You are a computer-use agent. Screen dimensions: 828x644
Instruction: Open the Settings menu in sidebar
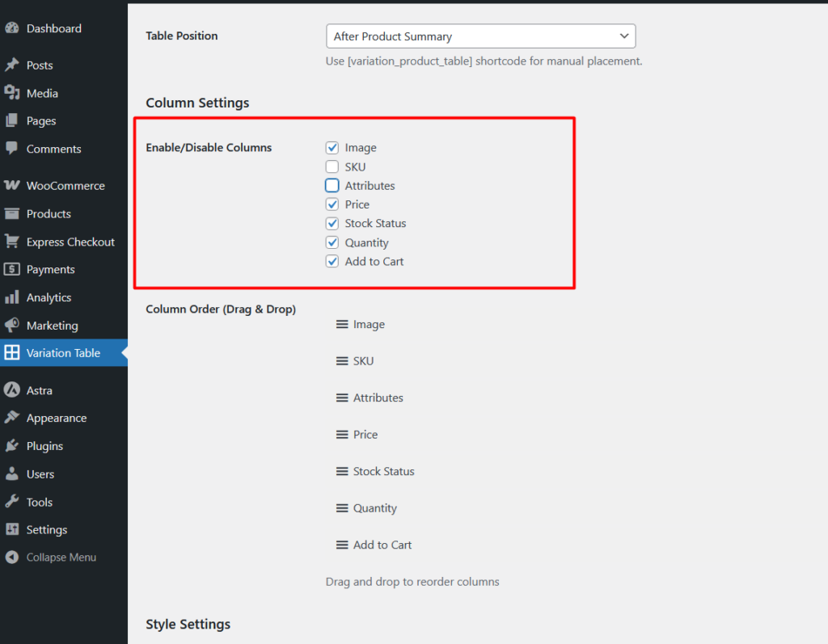46,530
